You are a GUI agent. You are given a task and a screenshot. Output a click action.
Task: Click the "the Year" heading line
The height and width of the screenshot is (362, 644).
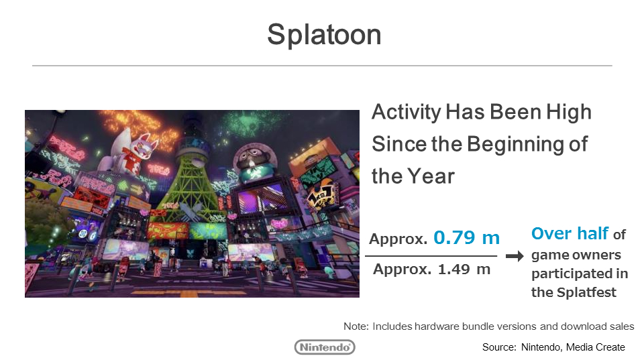point(413,176)
